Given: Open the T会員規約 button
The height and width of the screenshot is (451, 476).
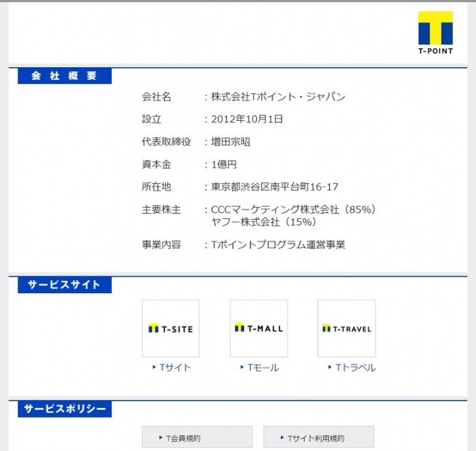Looking at the screenshot, I should pyautogui.click(x=197, y=437).
